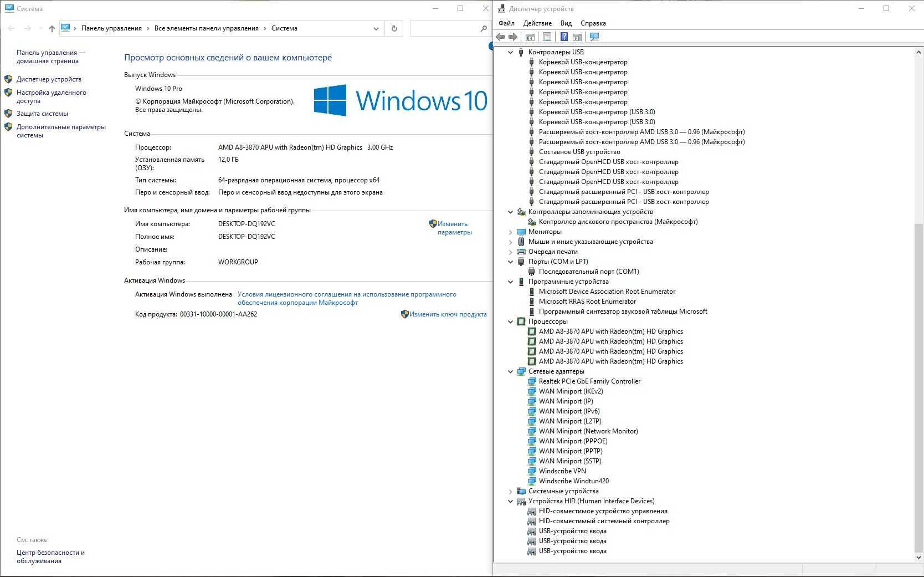Select first Стандартный OpenHCD USB хост-контроллер
The image size is (924, 577).
(x=608, y=162)
